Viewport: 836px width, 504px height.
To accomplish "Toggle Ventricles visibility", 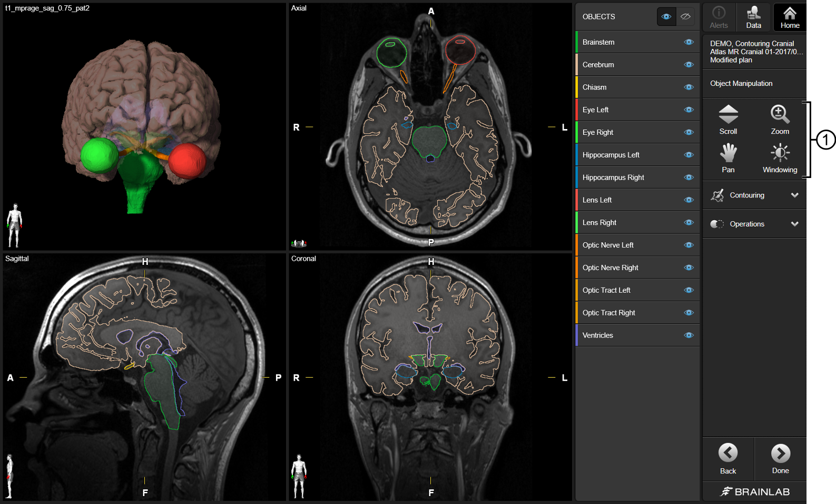I will tap(689, 335).
